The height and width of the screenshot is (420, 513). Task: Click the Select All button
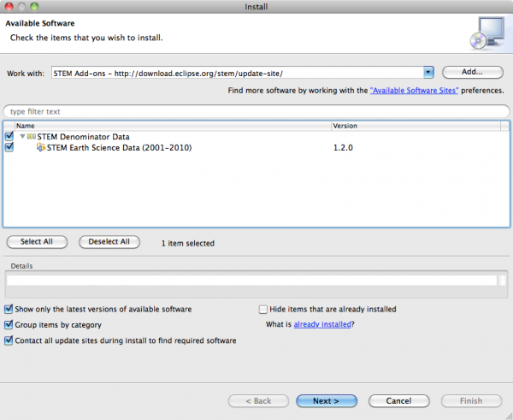click(38, 242)
